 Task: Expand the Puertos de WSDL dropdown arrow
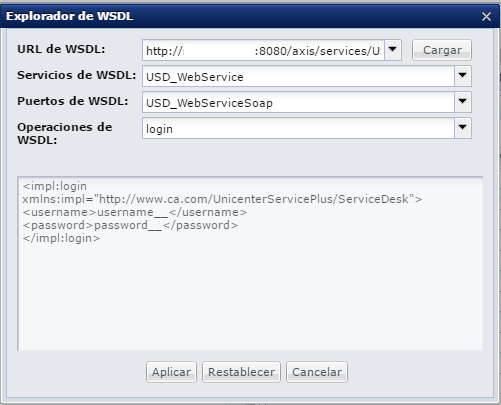pos(463,102)
